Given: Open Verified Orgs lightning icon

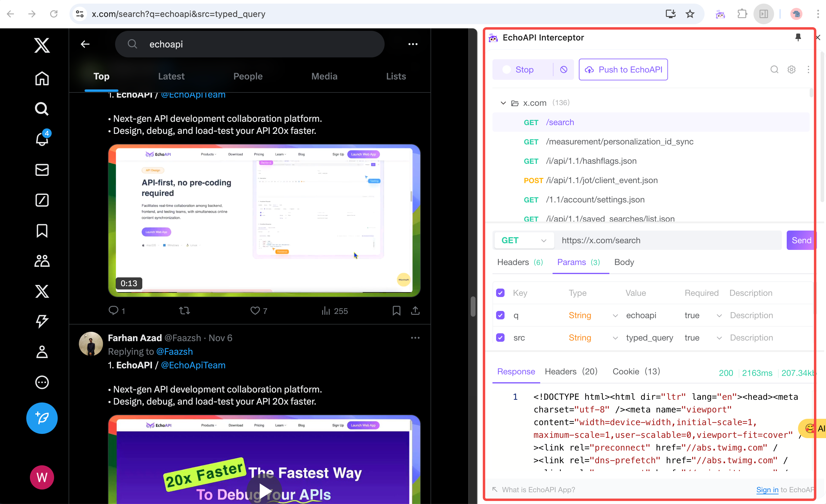Looking at the screenshot, I should tap(42, 321).
